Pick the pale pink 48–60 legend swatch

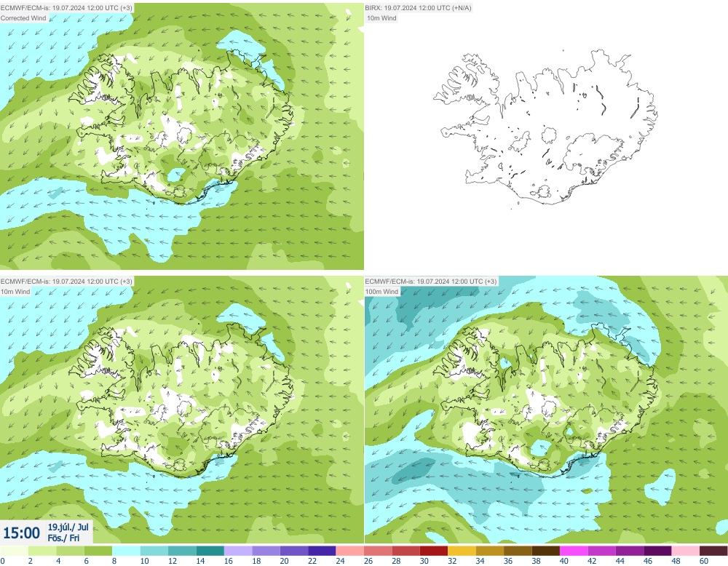tap(686, 551)
